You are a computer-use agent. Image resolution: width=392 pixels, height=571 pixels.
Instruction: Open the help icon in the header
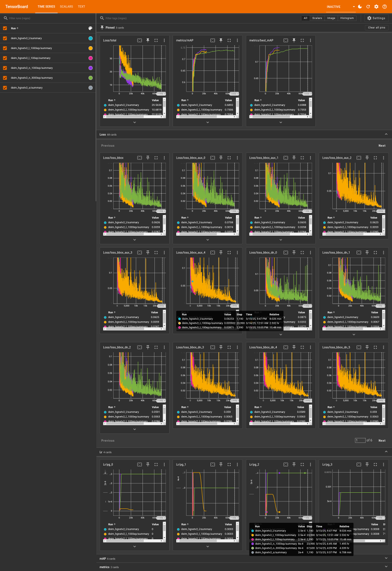click(384, 7)
